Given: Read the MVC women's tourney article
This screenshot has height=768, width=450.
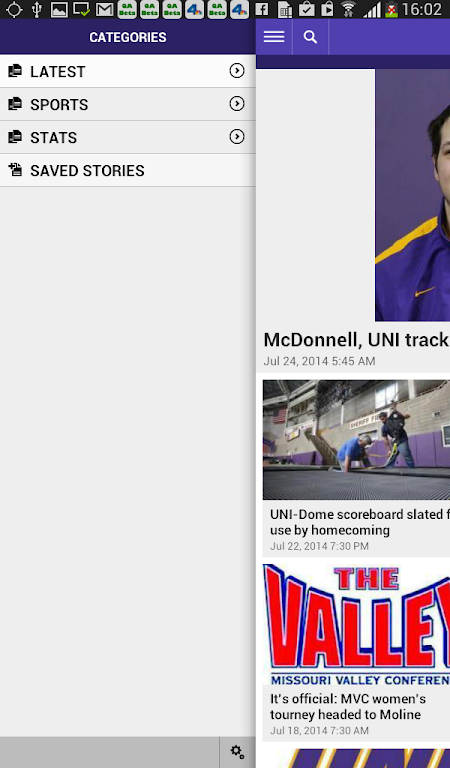Looking at the screenshot, I should click(348, 706).
